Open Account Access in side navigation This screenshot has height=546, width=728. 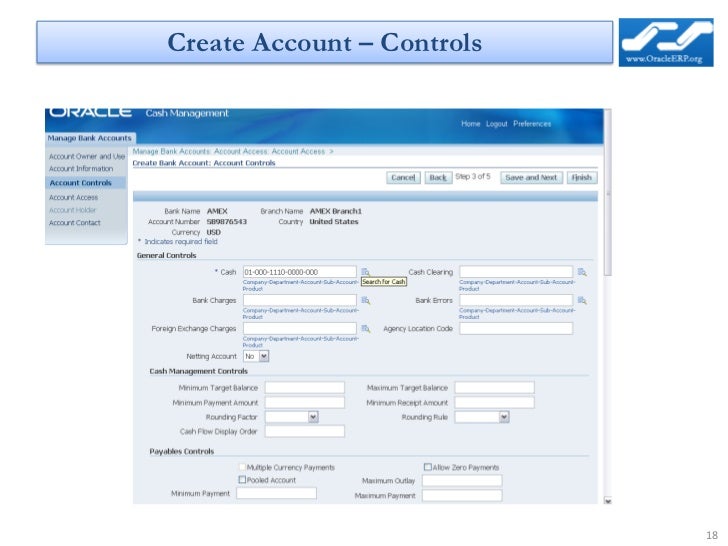[73, 197]
